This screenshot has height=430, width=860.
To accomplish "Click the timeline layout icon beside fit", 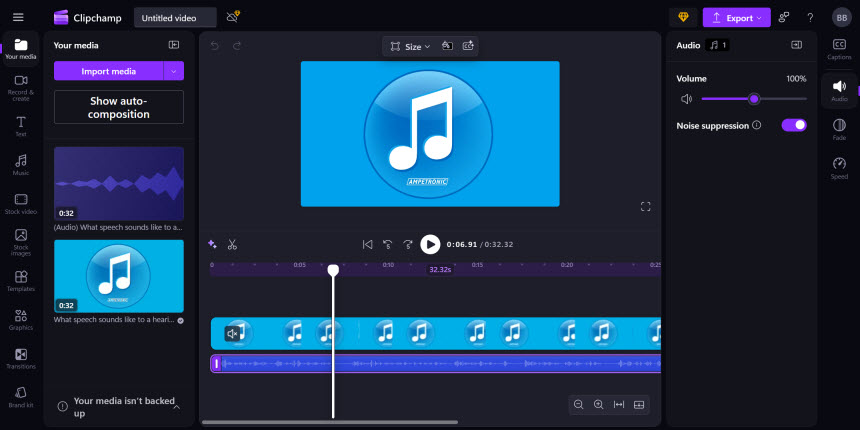I will click(x=639, y=405).
